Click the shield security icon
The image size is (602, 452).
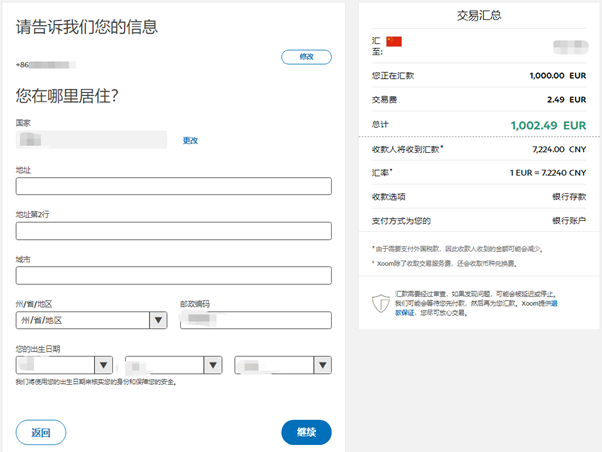(380, 302)
